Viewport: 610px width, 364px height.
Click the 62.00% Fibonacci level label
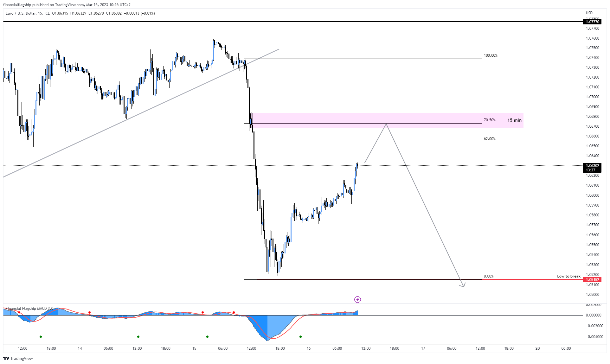coord(490,139)
